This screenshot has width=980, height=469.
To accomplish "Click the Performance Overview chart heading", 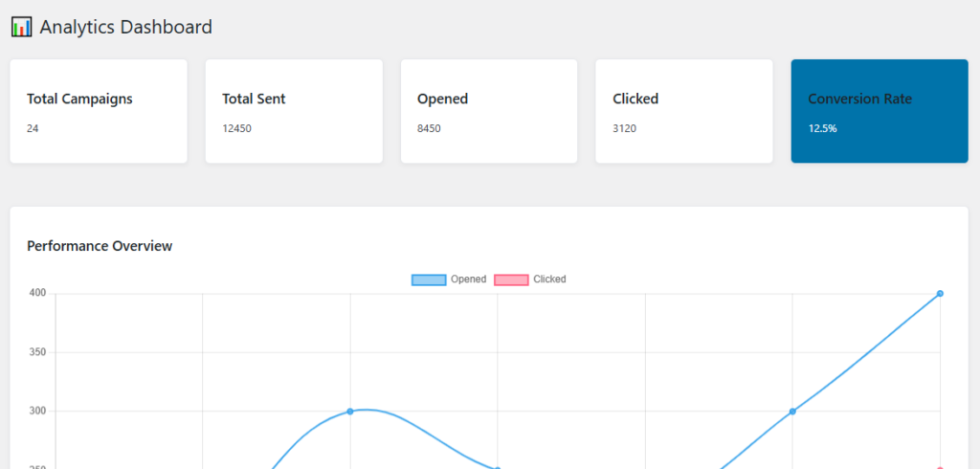I will pos(100,246).
